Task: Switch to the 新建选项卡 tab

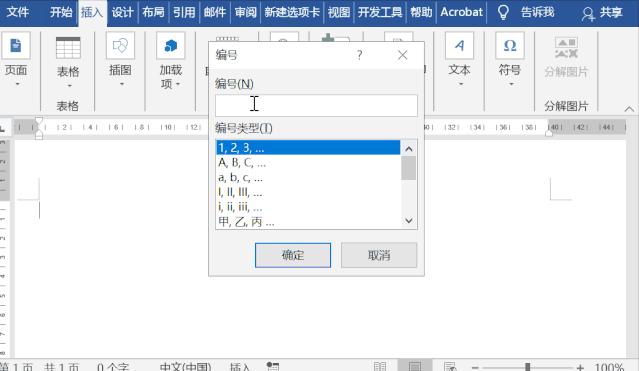Action: (x=292, y=12)
